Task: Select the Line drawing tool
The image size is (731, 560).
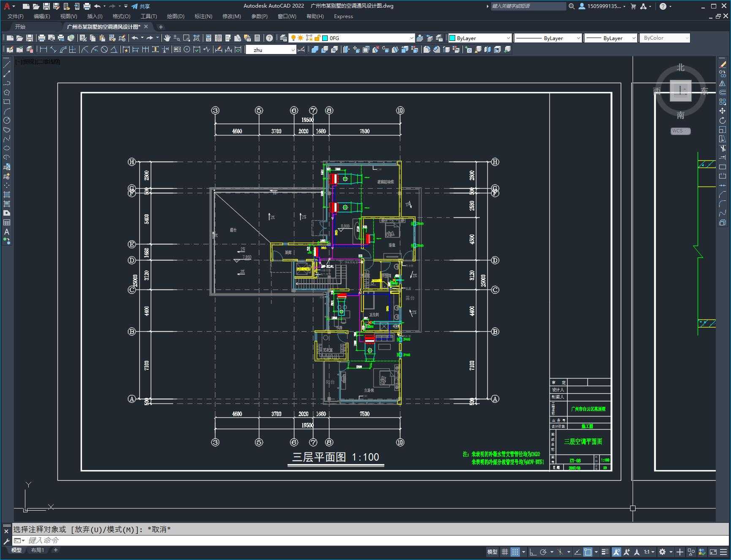Action: pyautogui.click(x=7, y=65)
